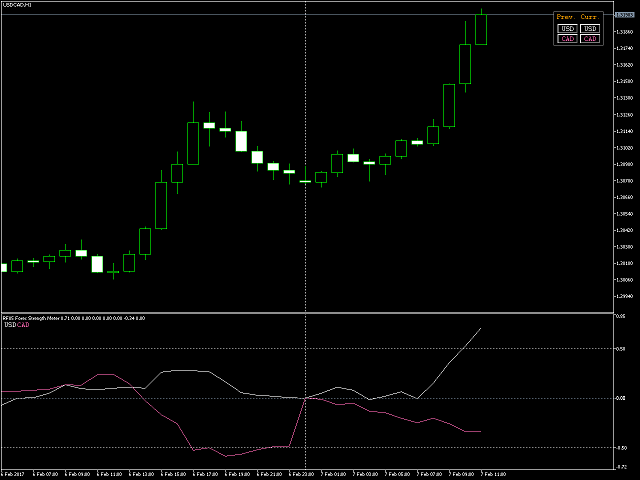Click the last candlestick at chart's far right
Image resolution: width=640 pixels, height=480 pixels.
[481, 29]
